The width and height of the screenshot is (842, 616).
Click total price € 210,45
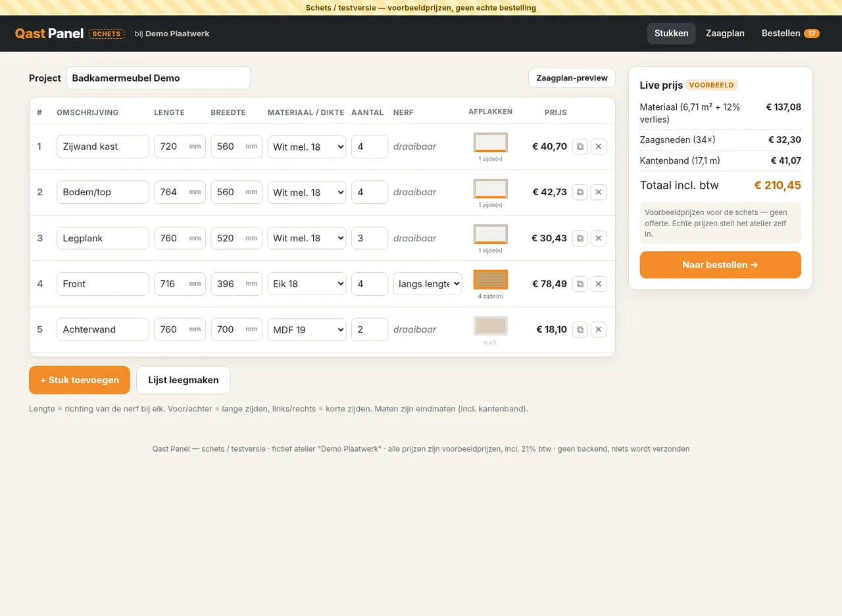pyautogui.click(x=778, y=185)
